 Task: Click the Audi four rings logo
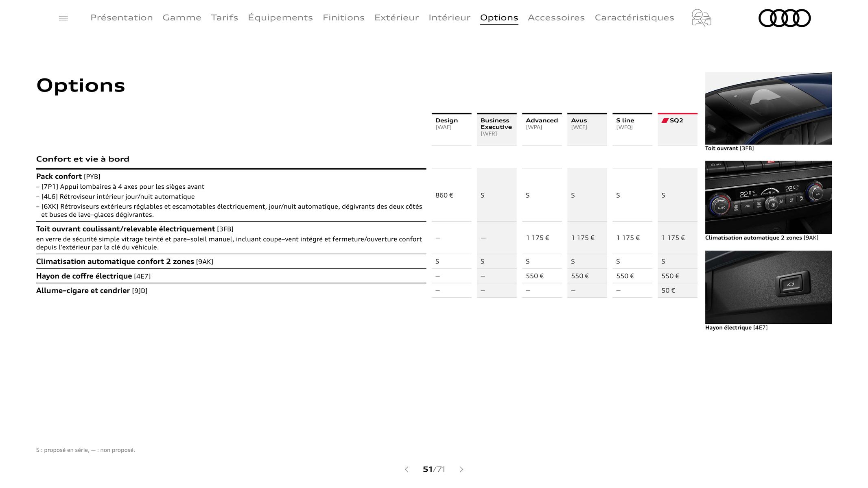785,18
